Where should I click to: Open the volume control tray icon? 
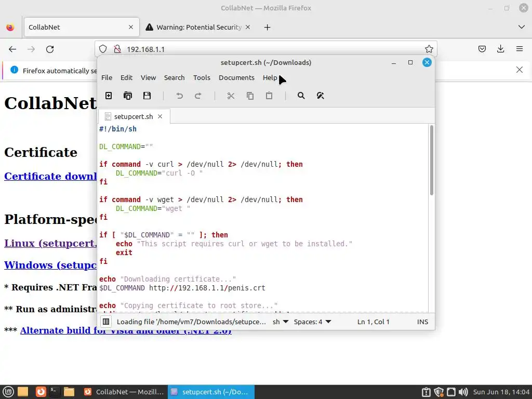point(463,392)
